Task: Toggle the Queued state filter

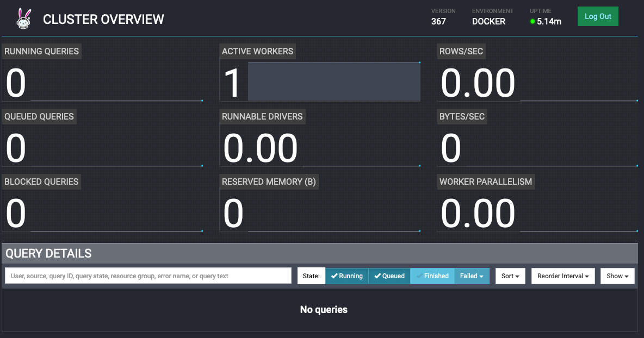Action: [x=389, y=276]
